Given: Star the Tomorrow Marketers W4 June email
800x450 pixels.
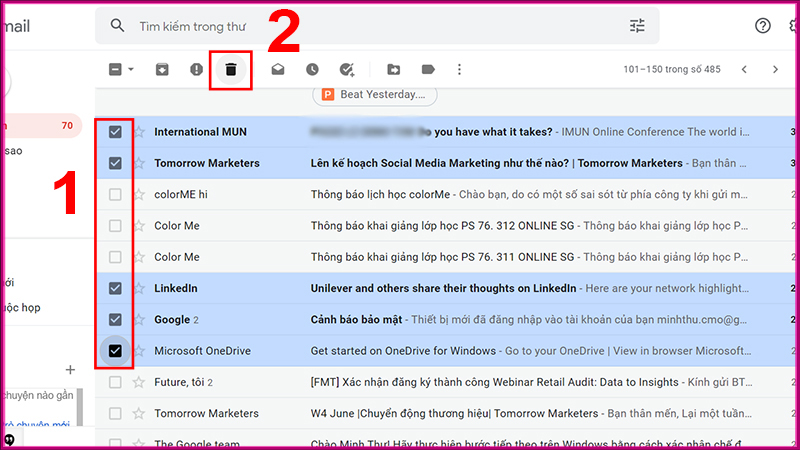Looking at the screenshot, I should click(x=139, y=413).
